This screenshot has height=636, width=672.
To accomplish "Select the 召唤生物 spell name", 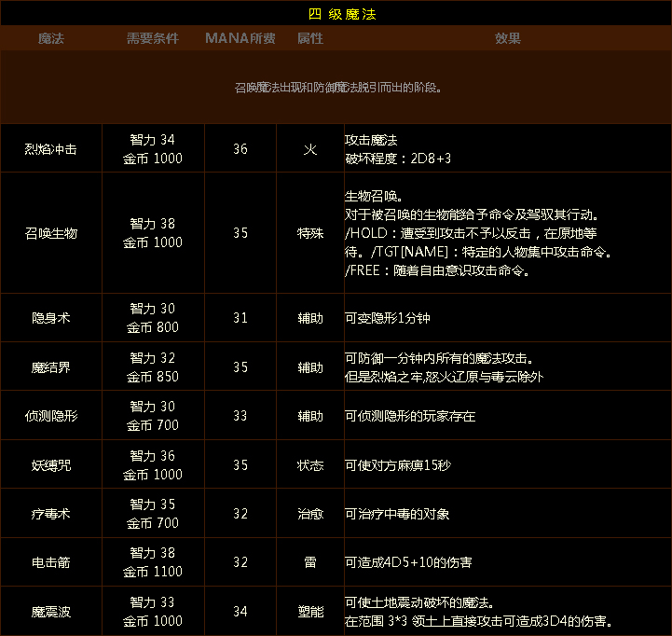I will pos(50,233).
